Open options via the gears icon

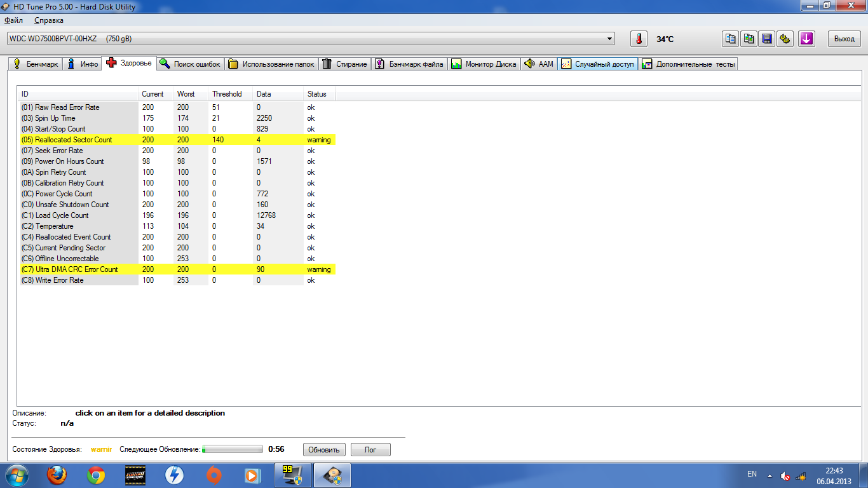785,39
